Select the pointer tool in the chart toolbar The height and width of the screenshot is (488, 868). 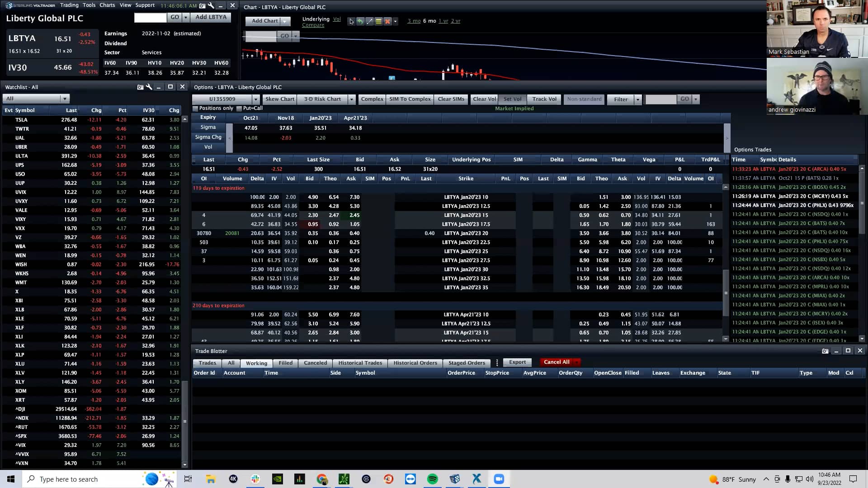[351, 21]
